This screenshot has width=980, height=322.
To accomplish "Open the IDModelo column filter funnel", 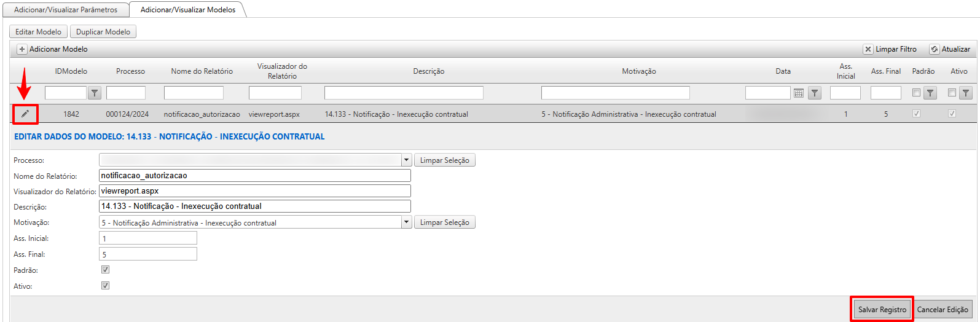I will point(95,93).
